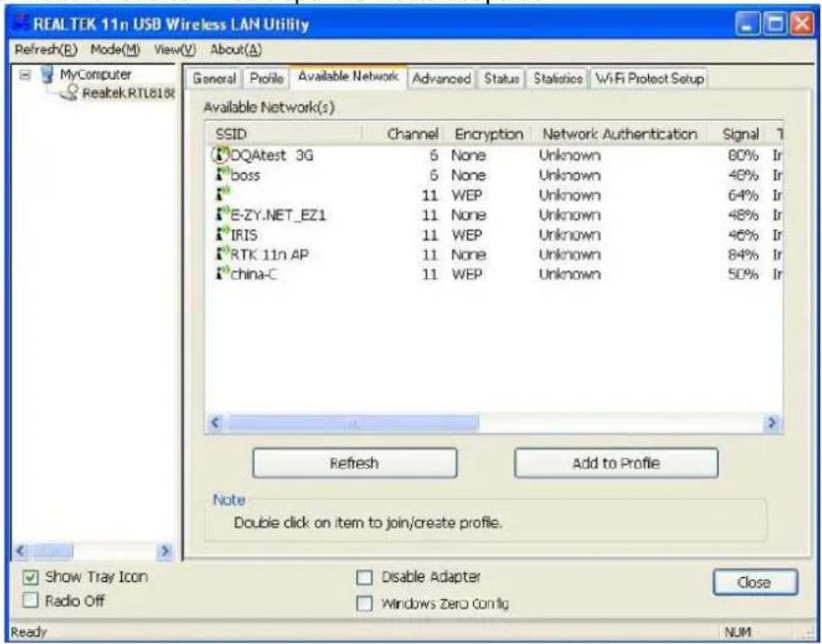
Task: Click right arrow of tree panel scrollbar
Action: coord(166,551)
